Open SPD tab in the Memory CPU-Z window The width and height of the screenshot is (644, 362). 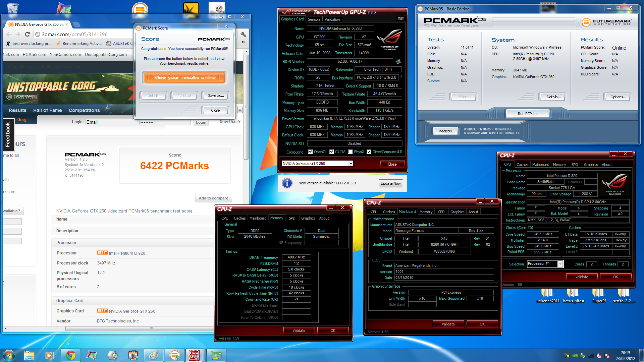tap(292, 218)
